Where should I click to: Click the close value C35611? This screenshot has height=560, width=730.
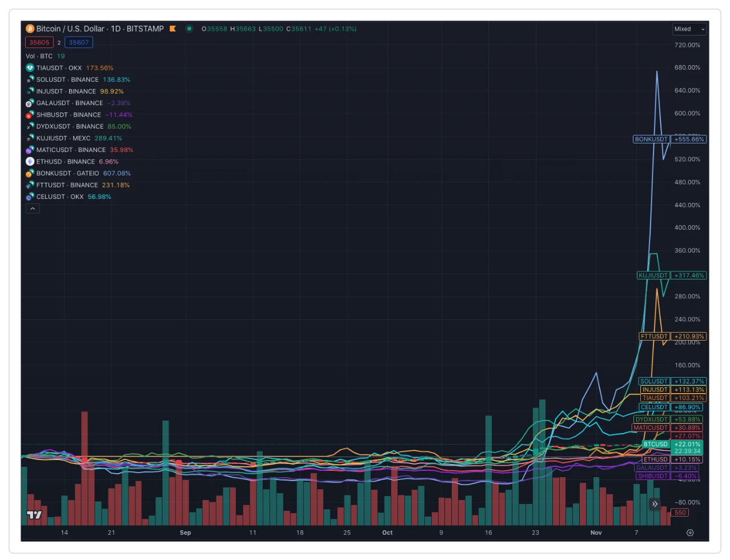coord(299,29)
